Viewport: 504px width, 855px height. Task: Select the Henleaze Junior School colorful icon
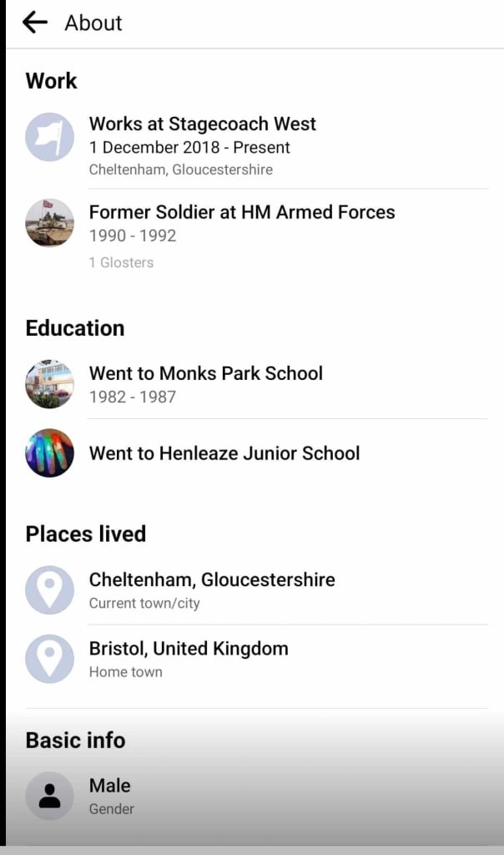point(50,453)
